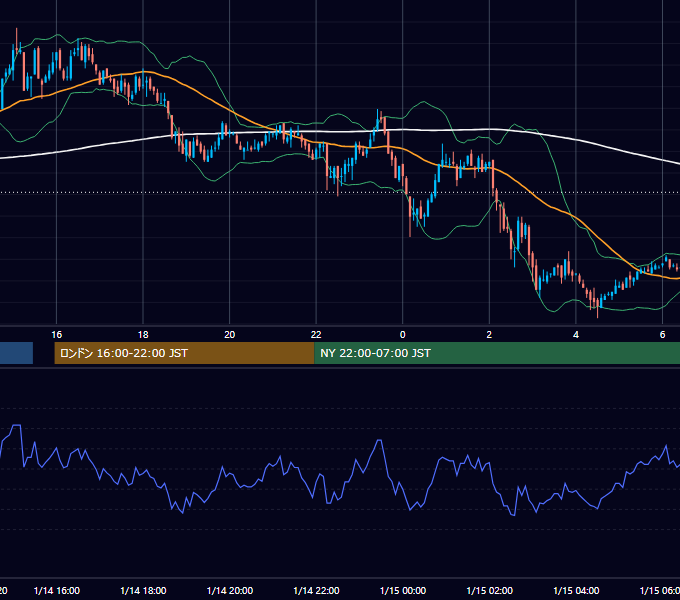Click the blue session bar left of ロンドン
Image resolution: width=680 pixels, height=600 pixels.
16,353
